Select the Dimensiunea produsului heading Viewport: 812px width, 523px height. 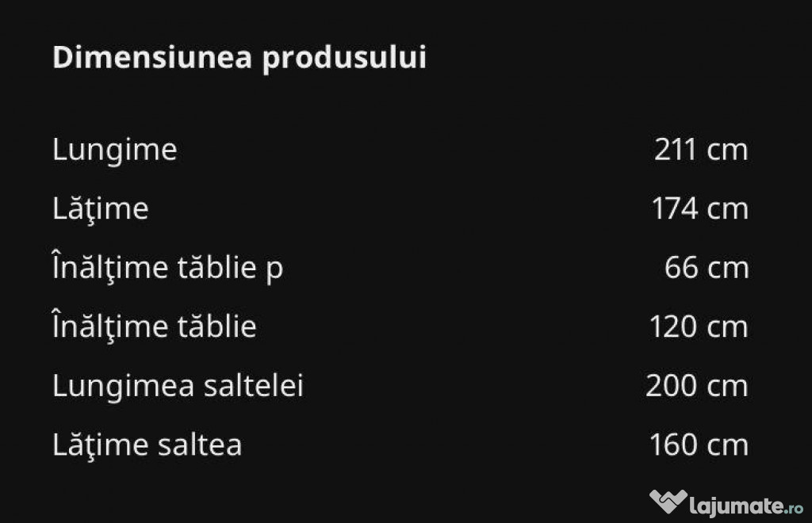pyautogui.click(x=239, y=58)
